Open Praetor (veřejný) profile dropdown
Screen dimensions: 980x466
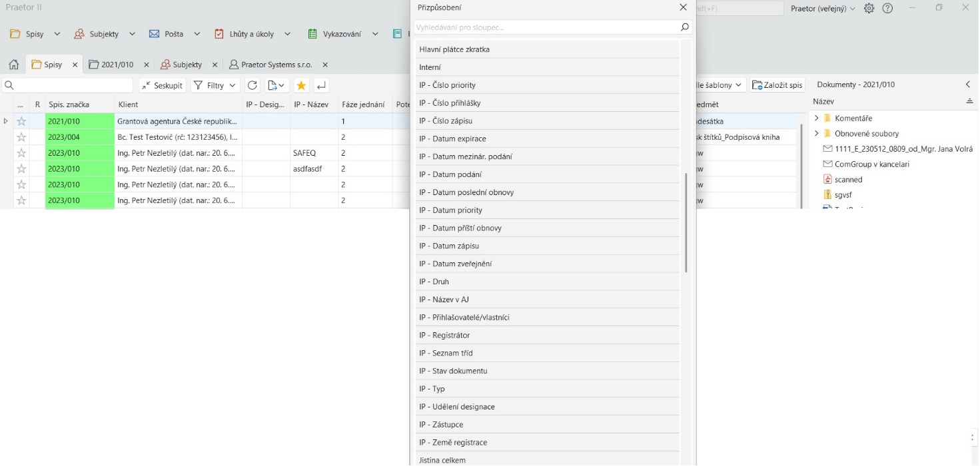point(823,9)
